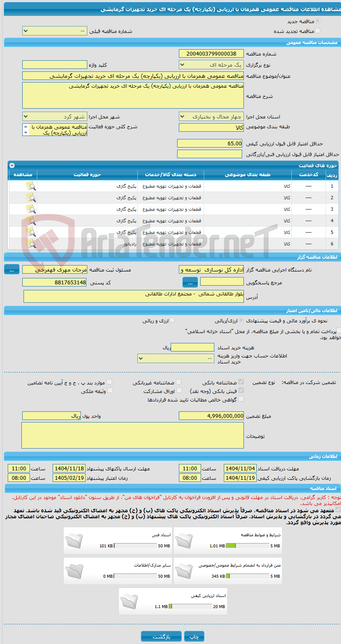
Task: Open the سایر مدارک/اطلاعات folder icon
Action: [x=74, y=571]
